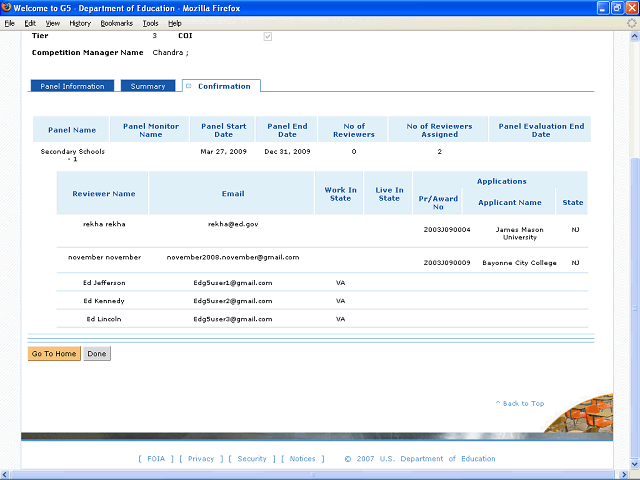Click the Dec 31, 2009 end date
Viewport: 640px width, 480px height.
coord(287,151)
